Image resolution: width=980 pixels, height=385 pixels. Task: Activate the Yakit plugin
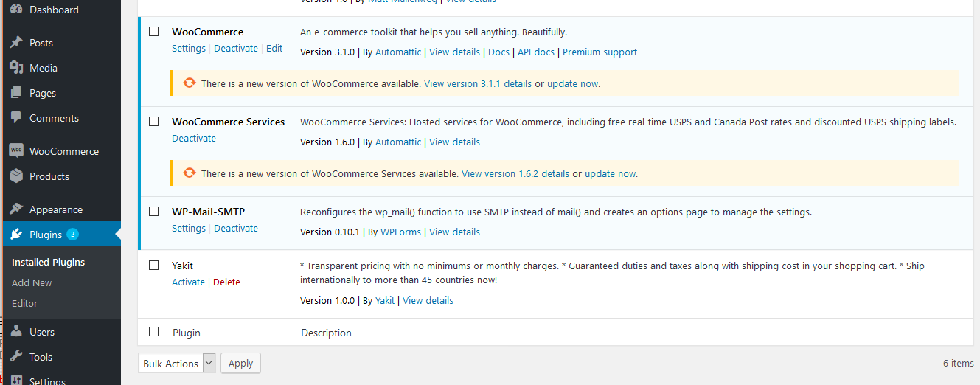pos(188,282)
